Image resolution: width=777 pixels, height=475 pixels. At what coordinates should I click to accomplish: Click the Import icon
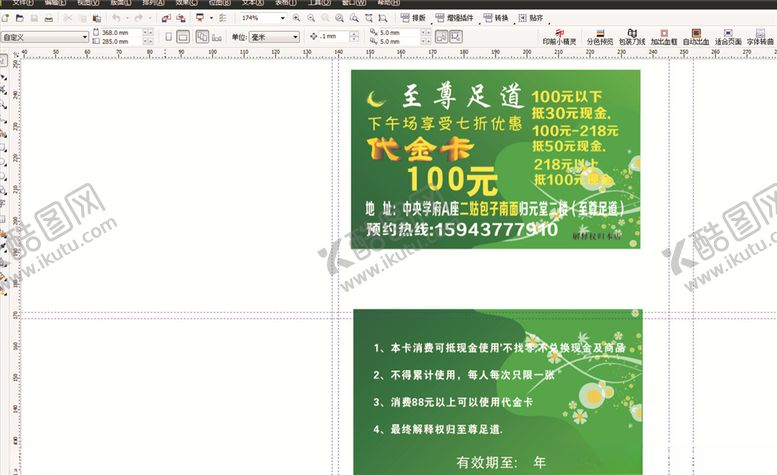point(166,18)
